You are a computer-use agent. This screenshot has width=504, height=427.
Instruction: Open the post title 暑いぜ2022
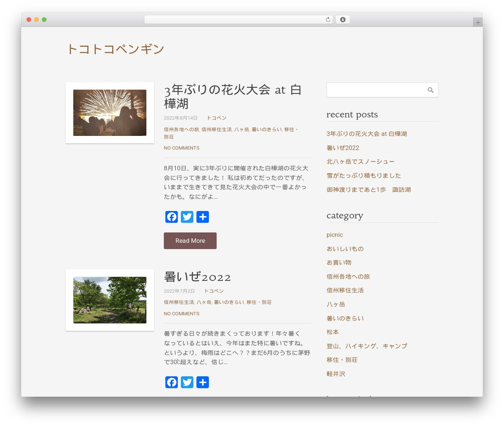pyautogui.click(x=197, y=277)
